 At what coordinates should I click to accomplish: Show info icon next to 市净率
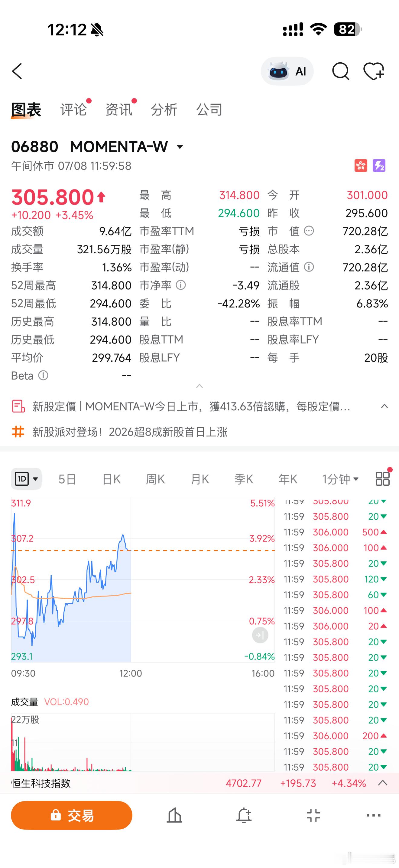point(181,285)
